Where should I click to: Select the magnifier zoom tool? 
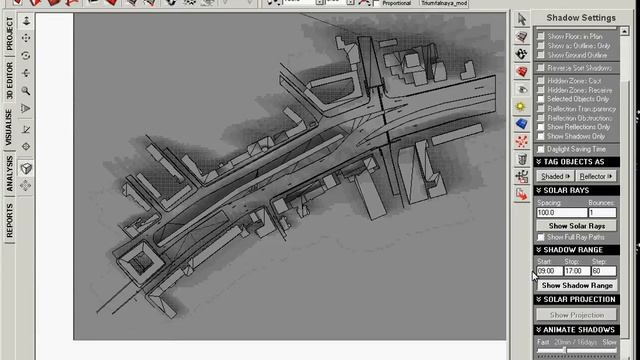[26, 91]
